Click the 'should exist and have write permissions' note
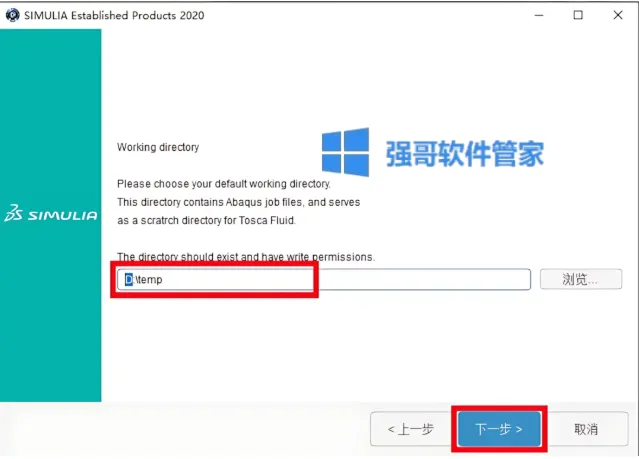The image size is (639, 459). tap(246, 257)
